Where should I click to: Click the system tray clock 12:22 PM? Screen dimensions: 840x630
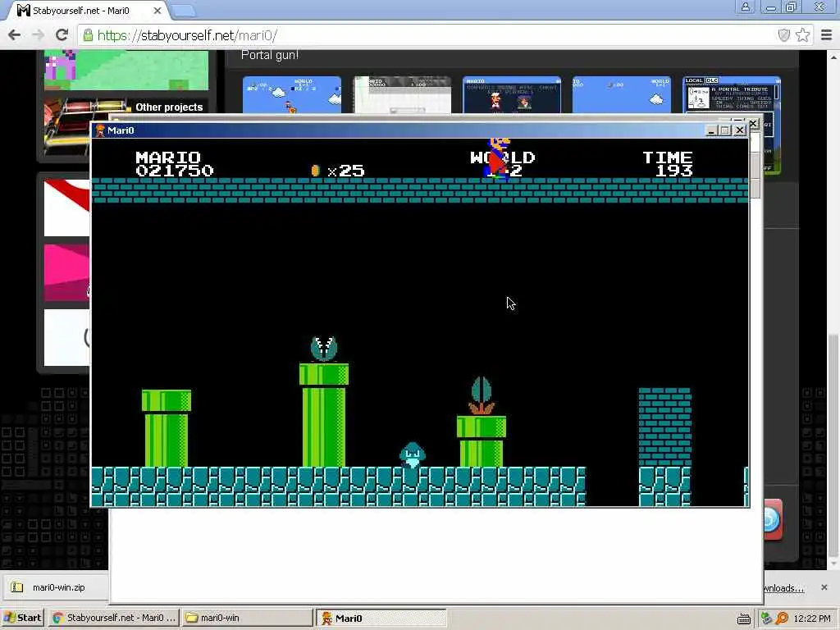coord(812,619)
